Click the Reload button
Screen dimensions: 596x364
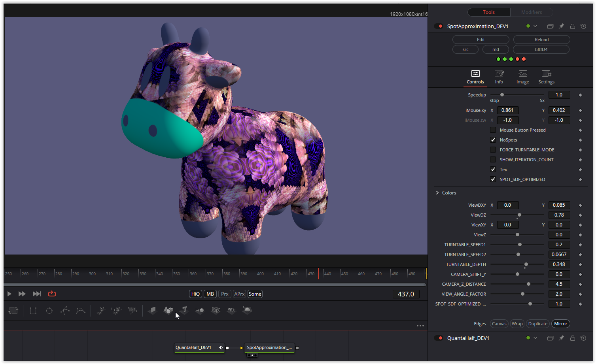pyautogui.click(x=541, y=40)
